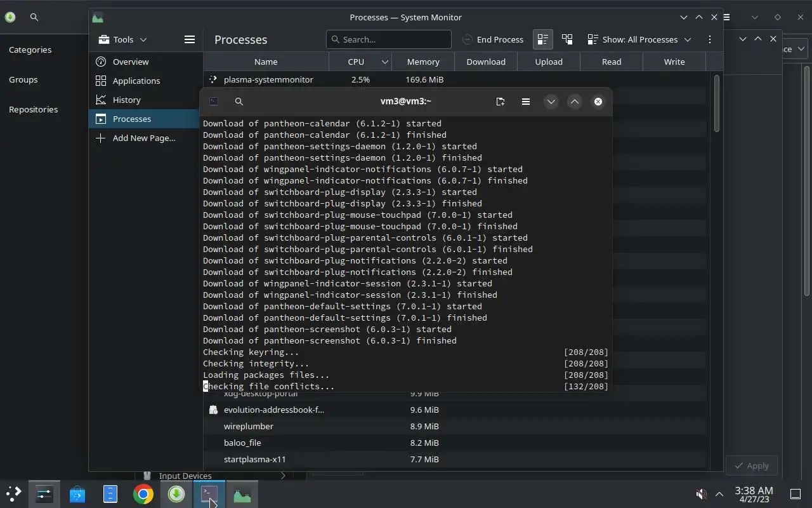
Task: Sort processes by Read column
Action: 612,62
